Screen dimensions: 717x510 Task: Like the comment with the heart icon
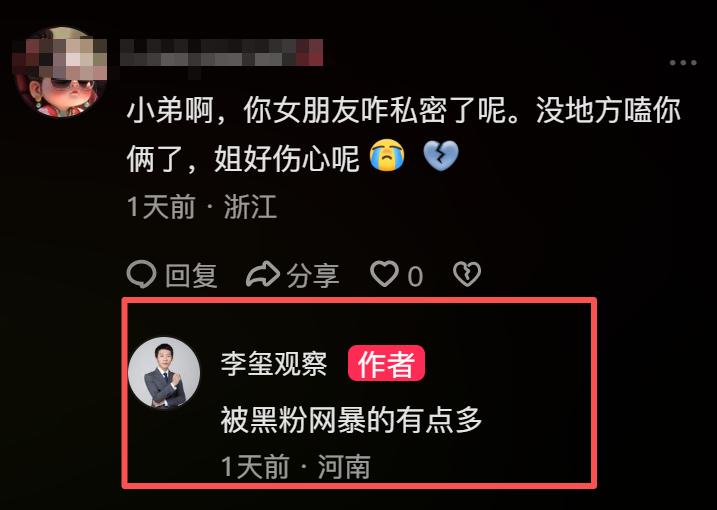[x=384, y=274]
